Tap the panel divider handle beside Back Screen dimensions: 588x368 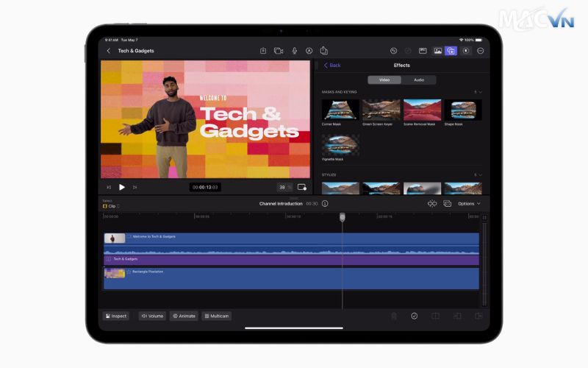(316, 66)
